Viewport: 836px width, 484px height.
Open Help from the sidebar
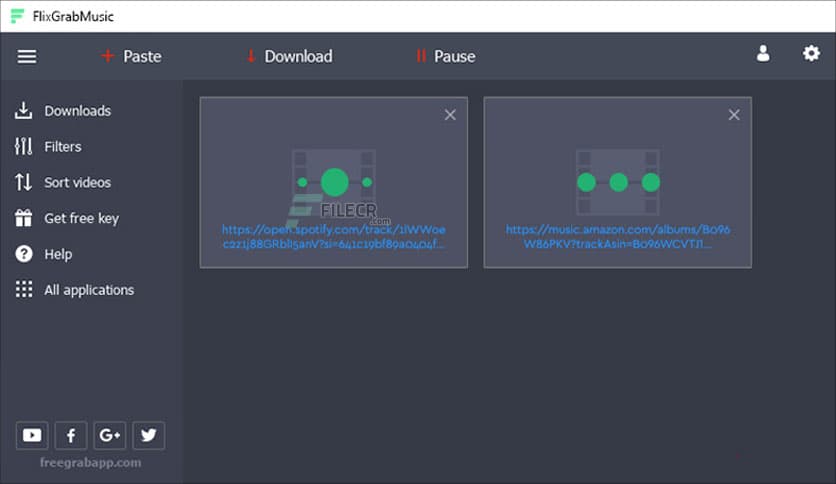(x=43, y=254)
